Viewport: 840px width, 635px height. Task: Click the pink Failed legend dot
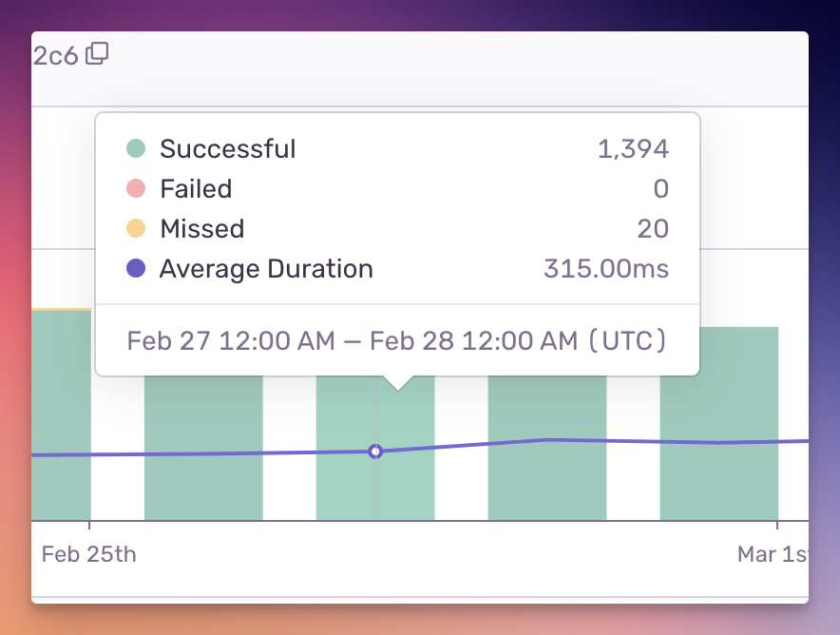[x=138, y=188]
